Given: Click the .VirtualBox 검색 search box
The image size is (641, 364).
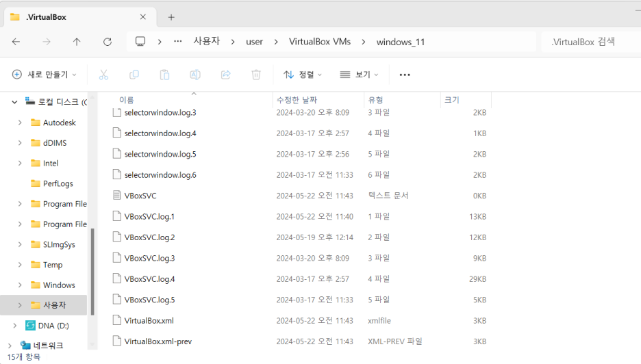Looking at the screenshot, I should pyautogui.click(x=591, y=42).
